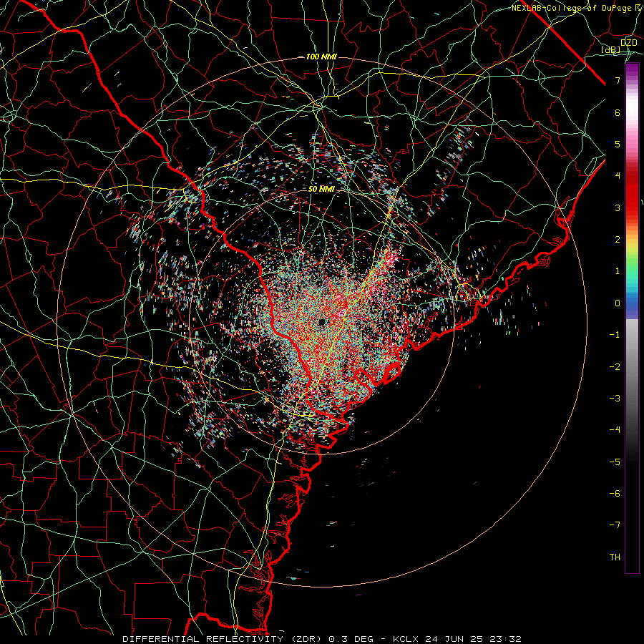Click the '[dB]' unit label

click(611, 49)
